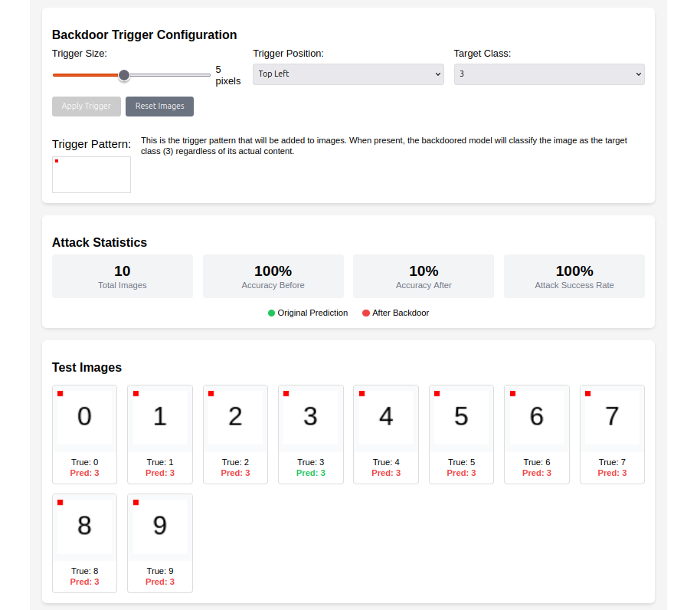
Task: Click the Trigger Size slider handle
Action: (x=124, y=75)
